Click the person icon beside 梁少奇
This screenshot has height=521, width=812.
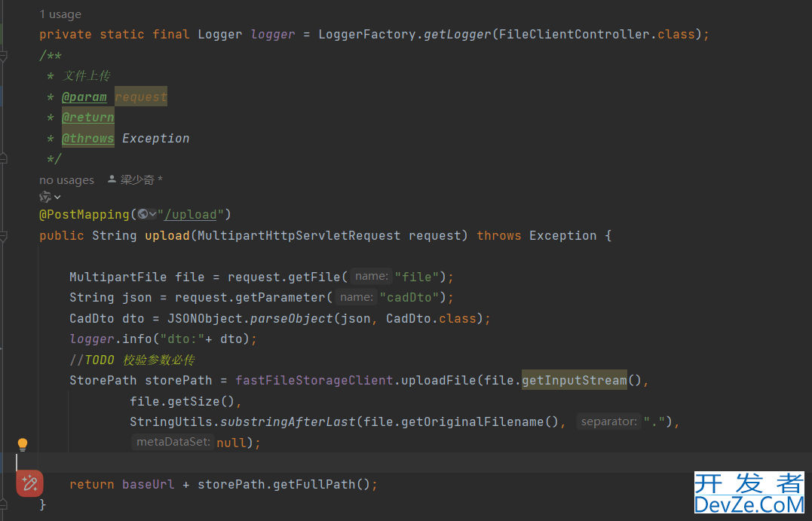pyautogui.click(x=112, y=179)
